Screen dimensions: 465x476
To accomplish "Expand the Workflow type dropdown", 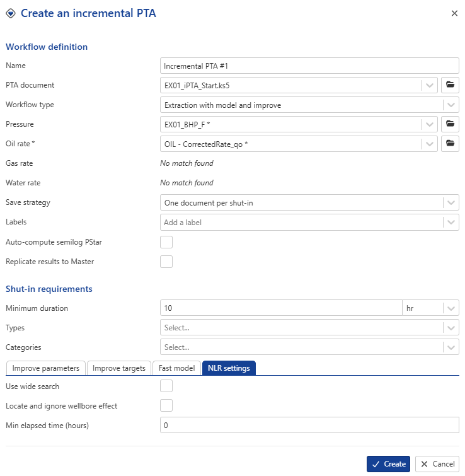I will pyautogui.click(x=451, y=105).
